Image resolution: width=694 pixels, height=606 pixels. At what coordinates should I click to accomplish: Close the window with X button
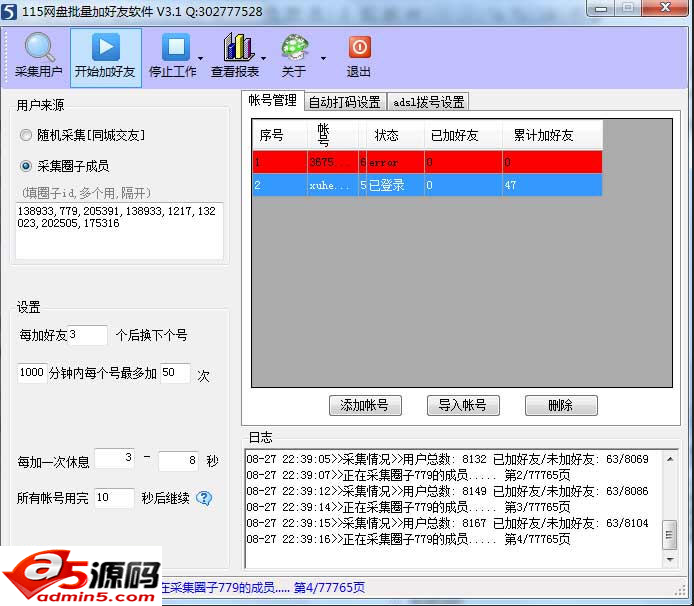(x=665, y=8)
